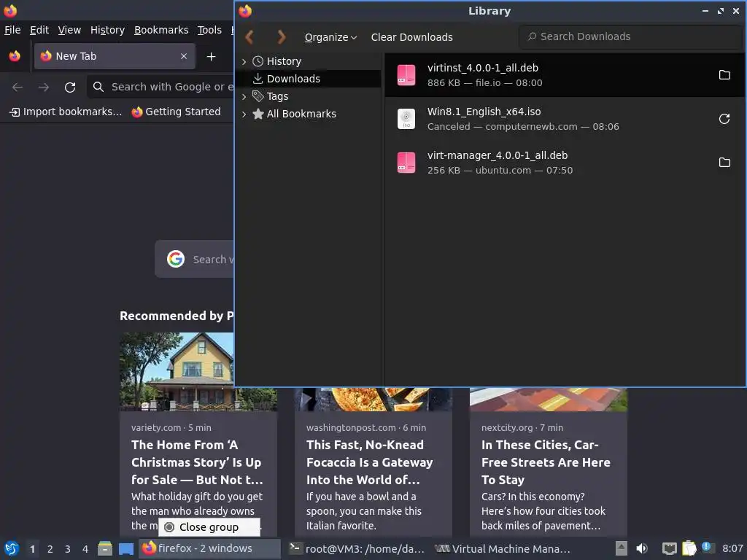Open 'The Home From A Christmas Story' article
Image resolution: width=747 pixels, height=560 pixels.
coord(197,462)
